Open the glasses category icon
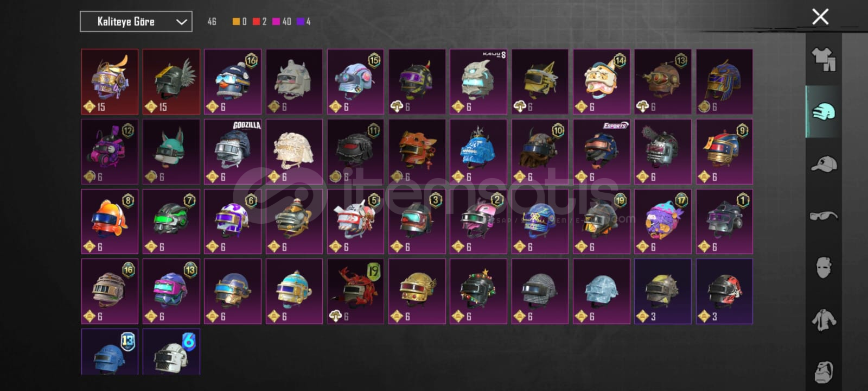868x391 pixels. click(x=824, y=216)
